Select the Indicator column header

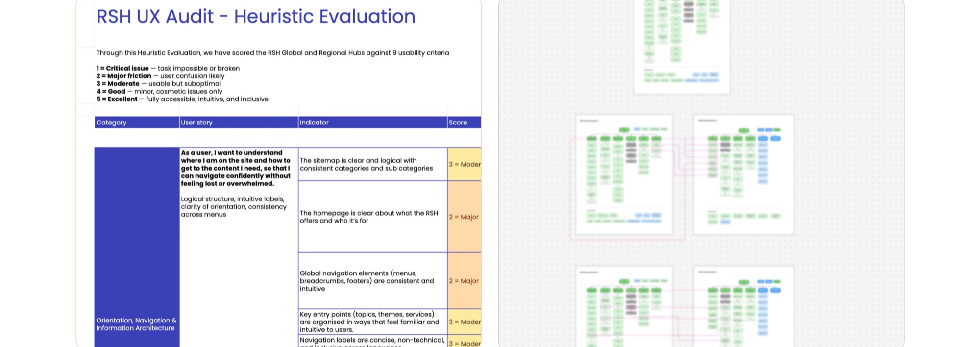coord(373,123)
